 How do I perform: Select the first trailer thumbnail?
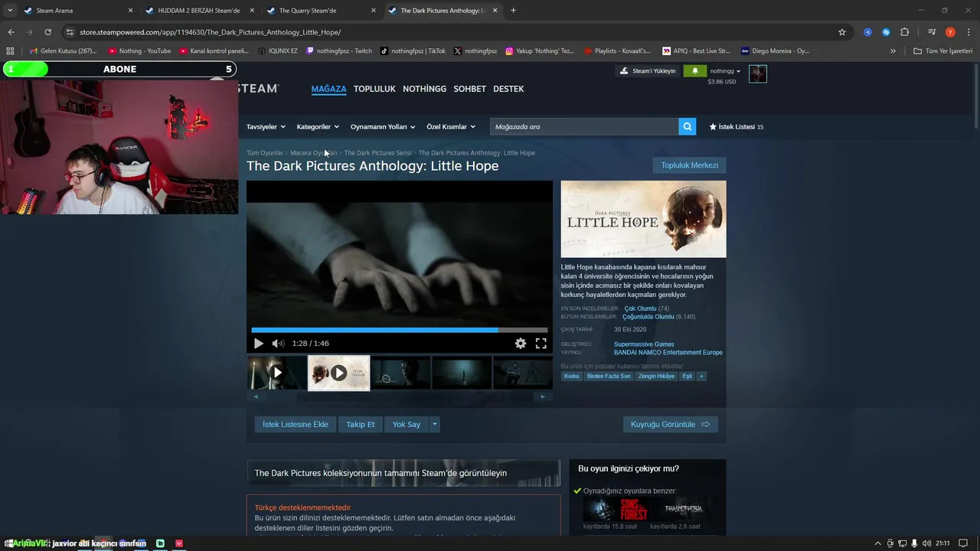click(x=276, y=373)
